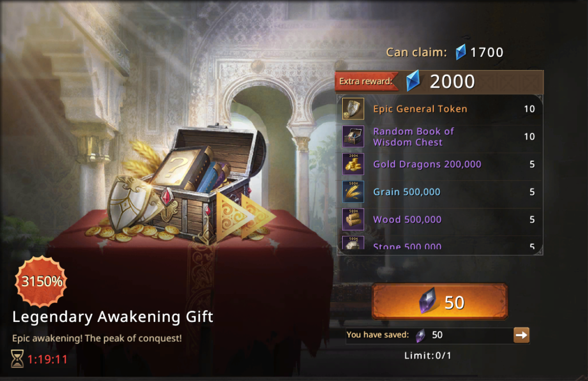Select the Random Book of Wisdom Chest icon
Screen dimensions: 588x381
(353, 136)
